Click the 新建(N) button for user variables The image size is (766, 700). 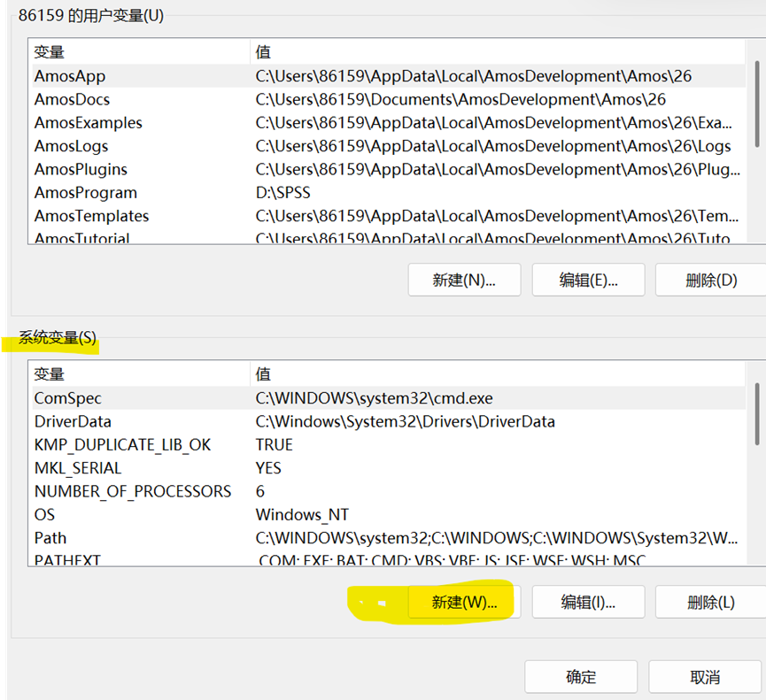coord(463,280)
